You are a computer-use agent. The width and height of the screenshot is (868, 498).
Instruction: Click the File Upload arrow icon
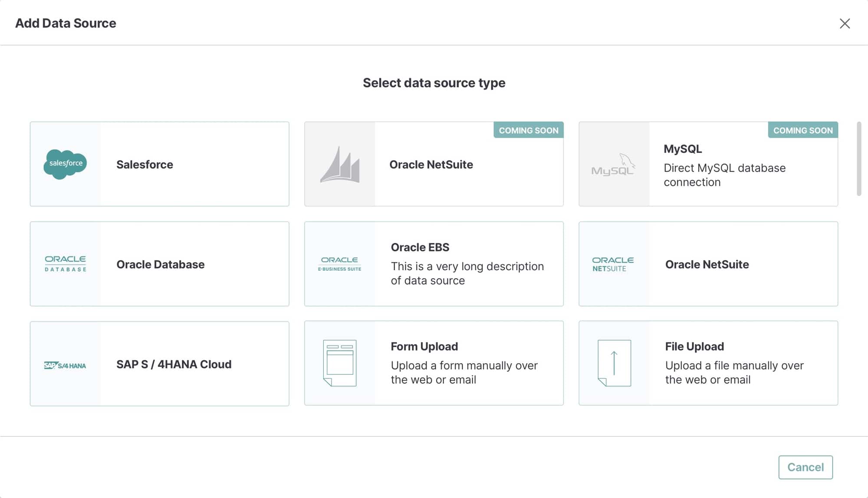click(x=614, y=363)
